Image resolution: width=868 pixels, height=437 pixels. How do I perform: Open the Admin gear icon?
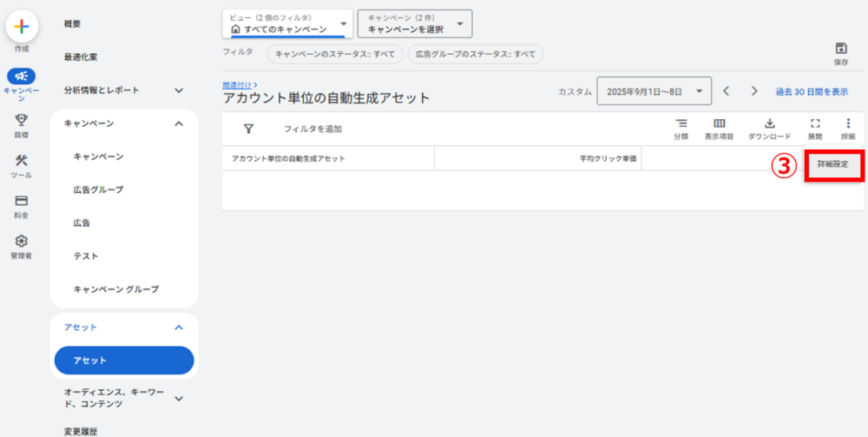tap(22, 242)
